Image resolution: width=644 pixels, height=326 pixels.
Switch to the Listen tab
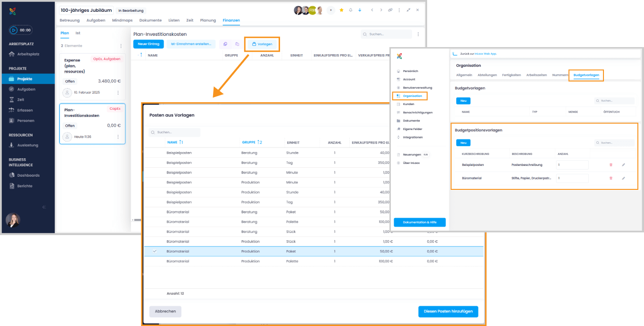tap(174, 20)
